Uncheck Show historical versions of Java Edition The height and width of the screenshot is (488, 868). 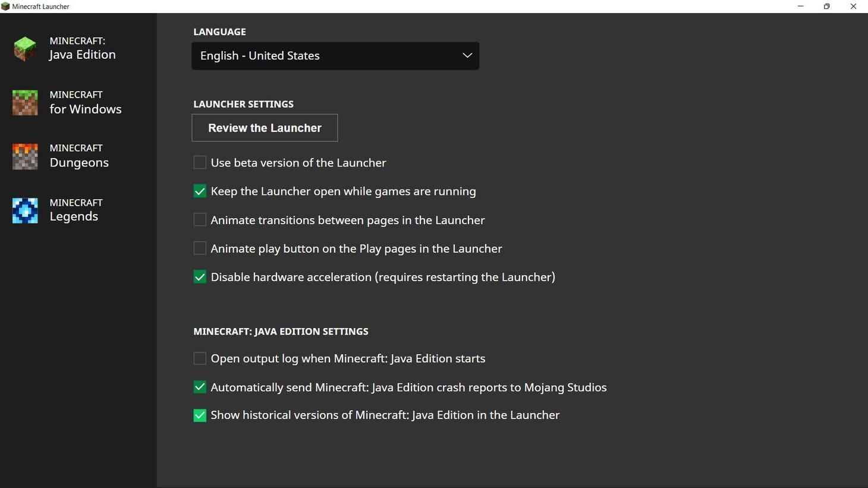click(x=200, y=415)
